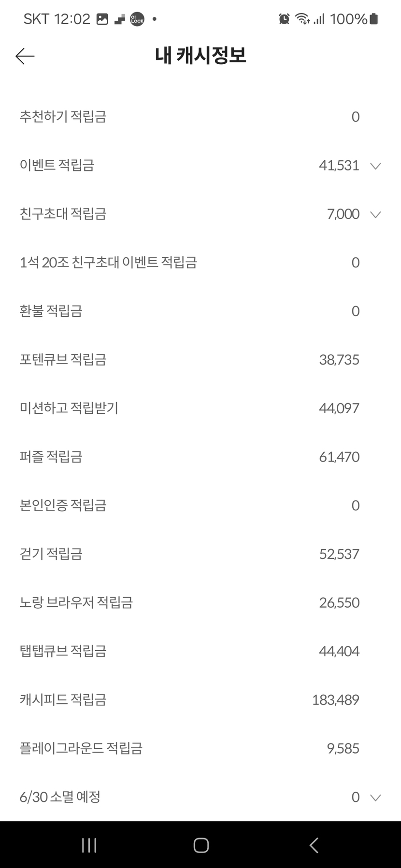
Task: Tap the 탭탭큐브 적립금 amount 44,404
Action: click(339, 651)
